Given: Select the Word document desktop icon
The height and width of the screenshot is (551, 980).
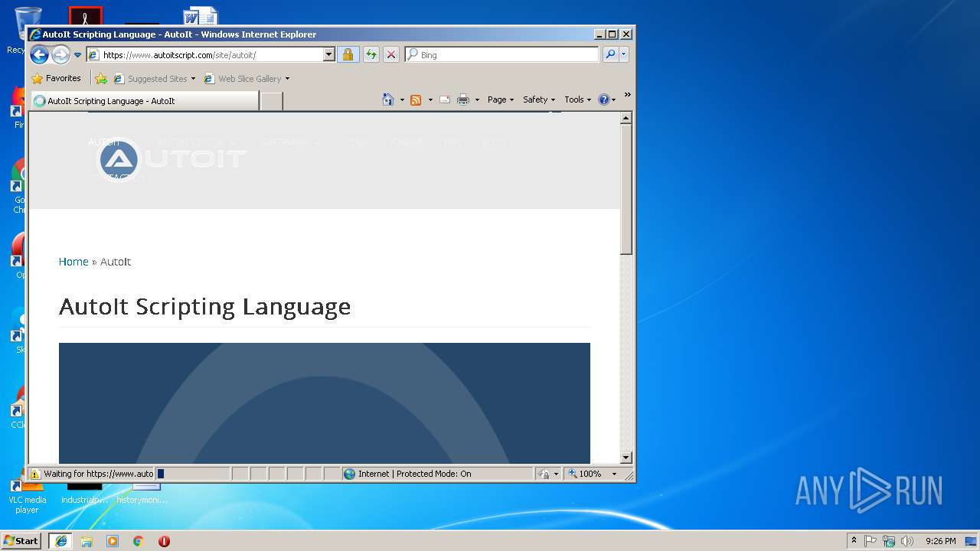Looking at the screenshot, I should tap(201, 16).
